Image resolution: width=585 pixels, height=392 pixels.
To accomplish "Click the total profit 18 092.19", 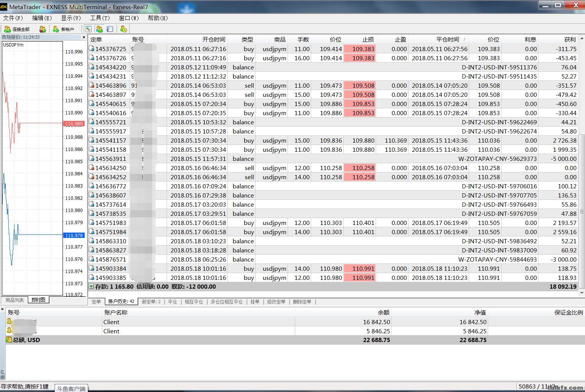I will (563, 286).
